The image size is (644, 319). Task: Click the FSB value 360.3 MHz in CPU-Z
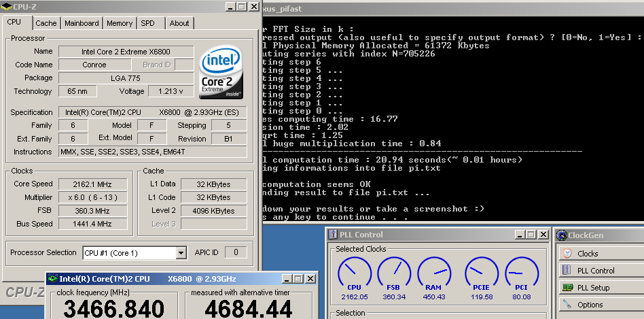tap(93, 211)
